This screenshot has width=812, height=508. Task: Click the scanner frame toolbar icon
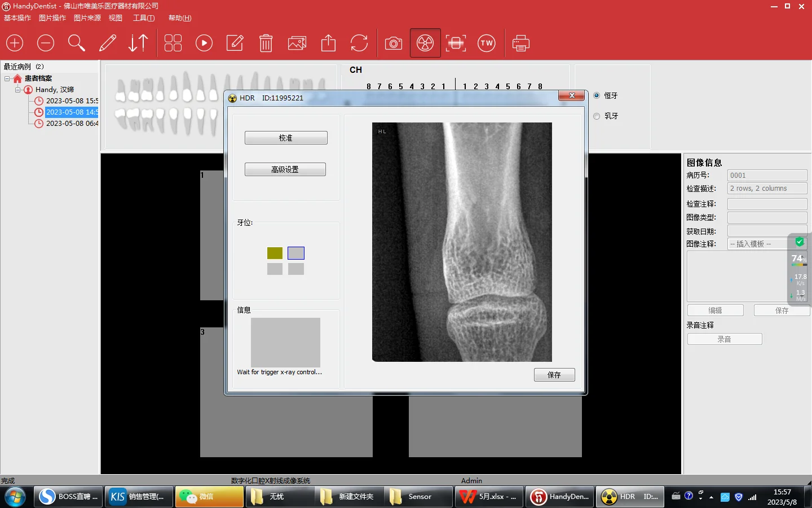(456, 43)
